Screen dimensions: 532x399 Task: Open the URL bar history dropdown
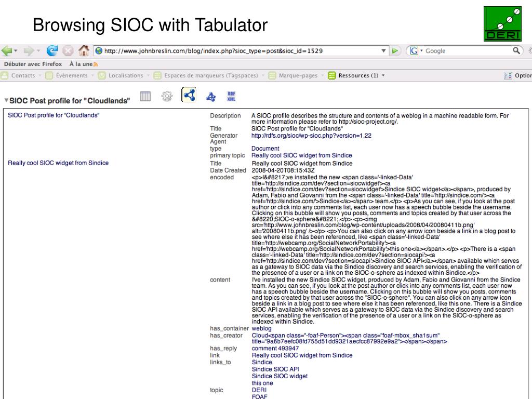pos(383,51)
